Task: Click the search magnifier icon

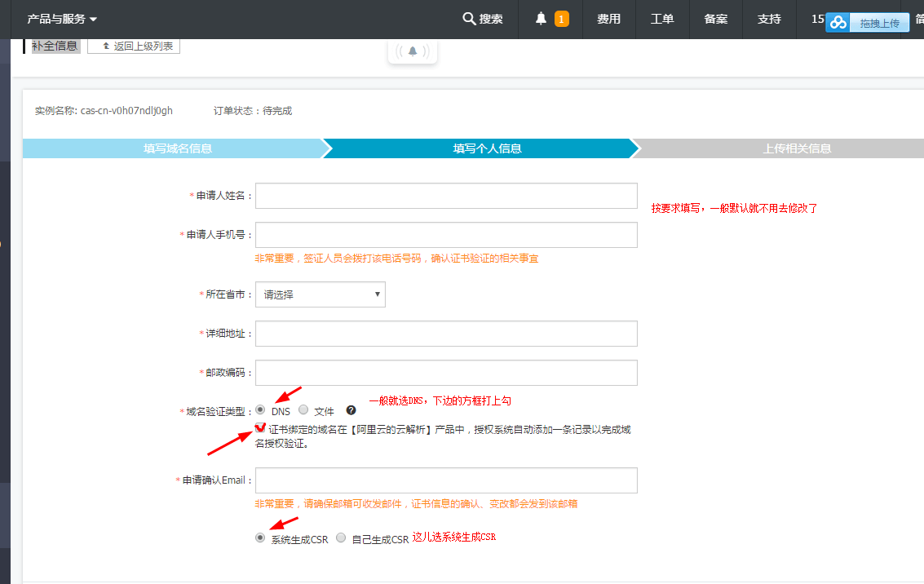Action: (x=469, y=19)
